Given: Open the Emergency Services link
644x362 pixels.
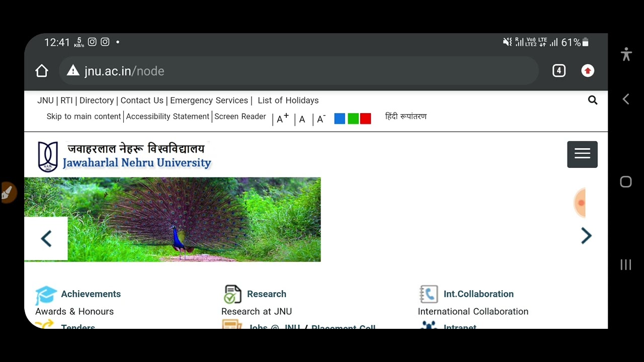Looking at the screenshot, I should (x=209, y=101).
